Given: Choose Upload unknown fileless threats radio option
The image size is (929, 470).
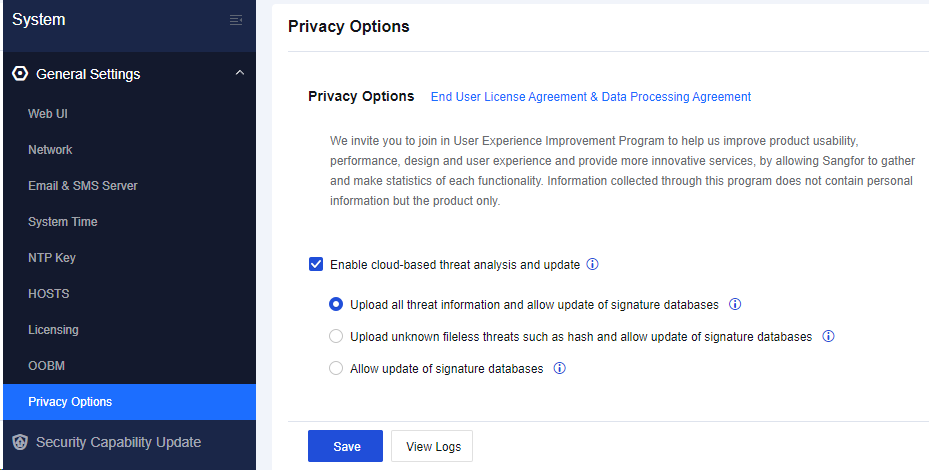Looking at the screenshot, I should [336, 337].
